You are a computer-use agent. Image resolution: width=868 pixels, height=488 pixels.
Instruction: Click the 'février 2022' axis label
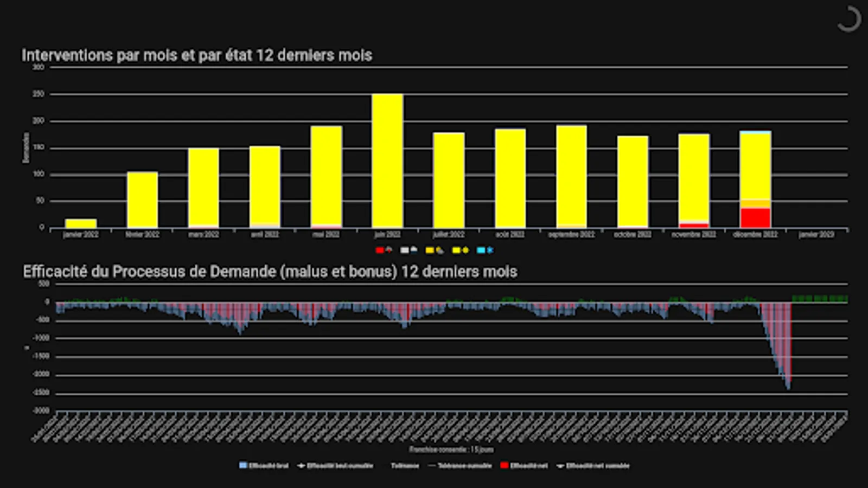pyautogui.click(x=142, y=234)
